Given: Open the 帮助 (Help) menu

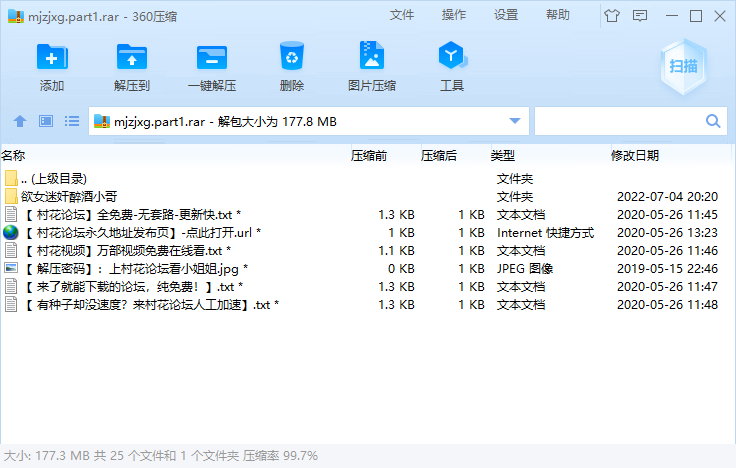Looking at the screenshot, I should pos(558,15).
